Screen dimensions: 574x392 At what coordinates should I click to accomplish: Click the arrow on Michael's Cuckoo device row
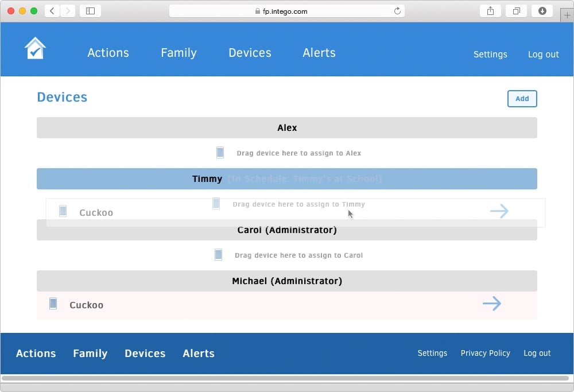click(x=492, y=304)
